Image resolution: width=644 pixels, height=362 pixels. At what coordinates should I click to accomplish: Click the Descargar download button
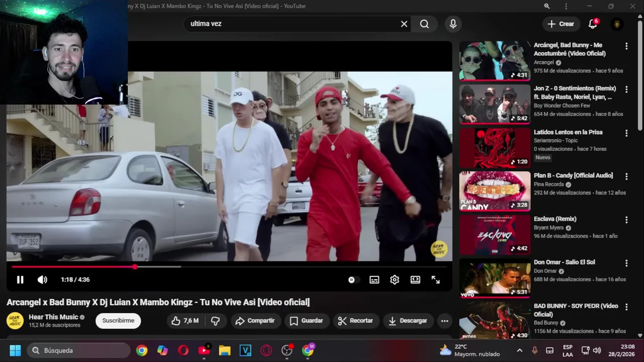[408, 321]
